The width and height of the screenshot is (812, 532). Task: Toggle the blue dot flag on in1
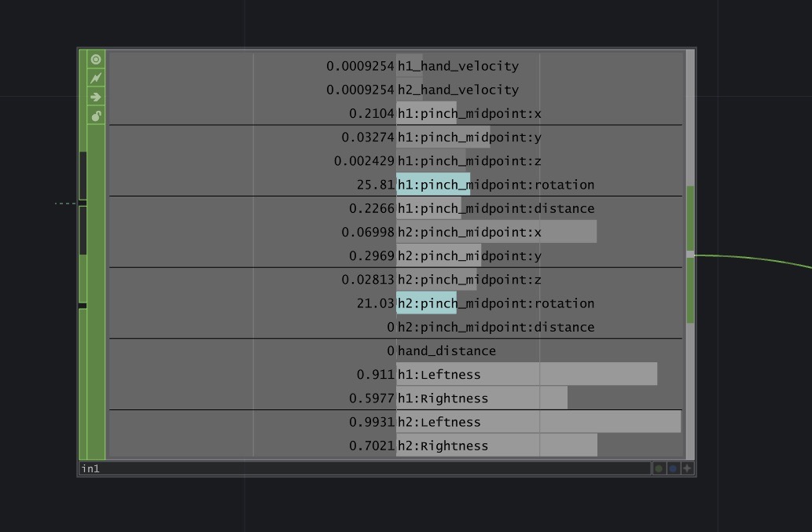(x=673, y=468)
